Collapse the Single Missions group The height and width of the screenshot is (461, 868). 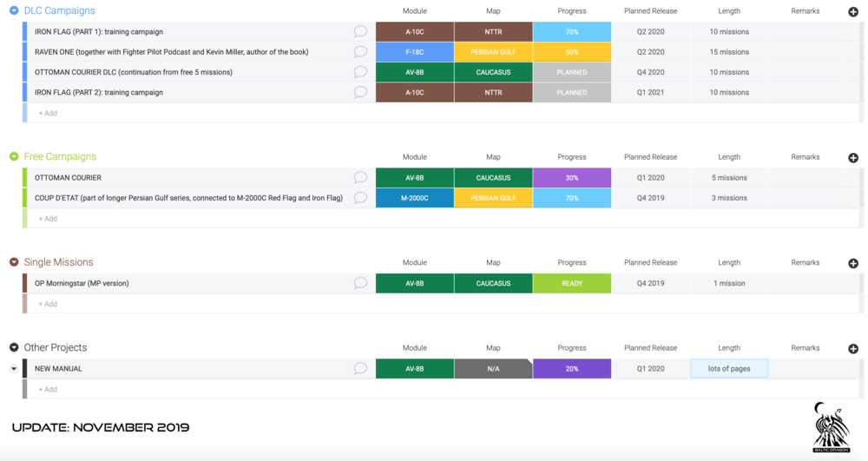point(14,262)
